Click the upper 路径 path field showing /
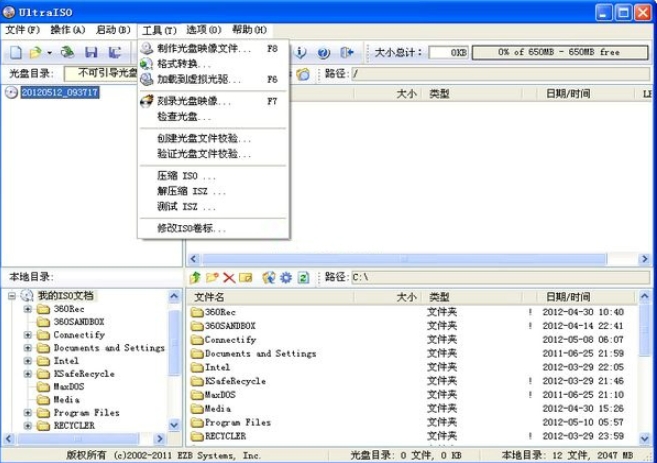This screenshot has width=657, height=463. pyautogui.click(x=500, y=74)
